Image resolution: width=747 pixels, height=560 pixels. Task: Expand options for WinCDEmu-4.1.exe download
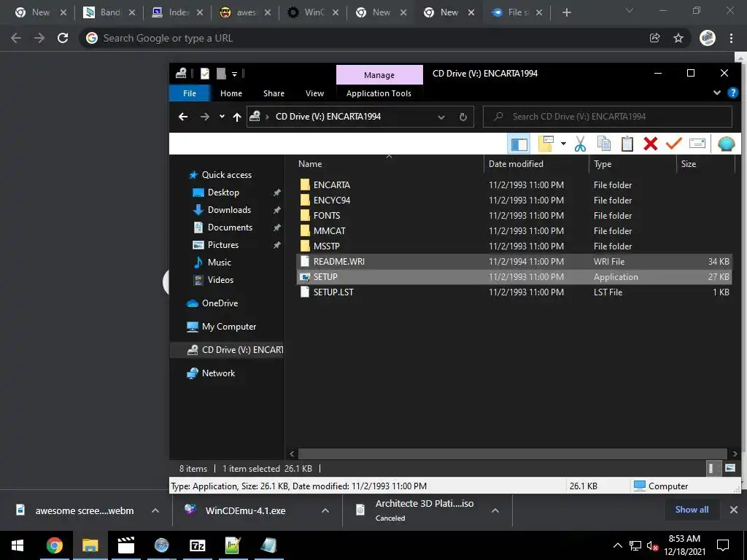pyautogui.click(x=325, y=511)
